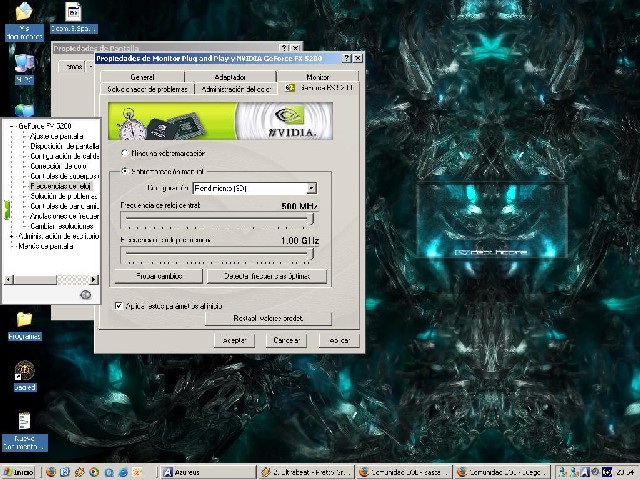Click the 500 MHz core clock value
The height and width of the screenshot is (480, 640).
[x=299, y=206]
